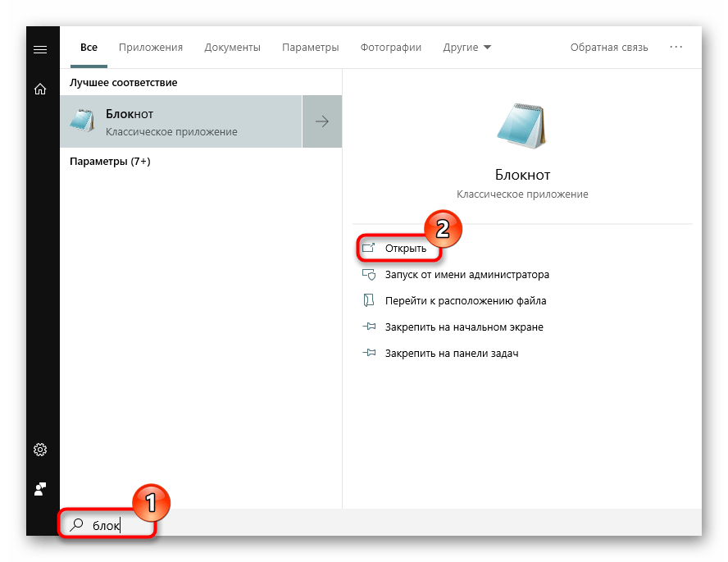The image size is (728, 562).
Task: Choose Запуск от имени администратора
Action: click(x=466, y=275)
